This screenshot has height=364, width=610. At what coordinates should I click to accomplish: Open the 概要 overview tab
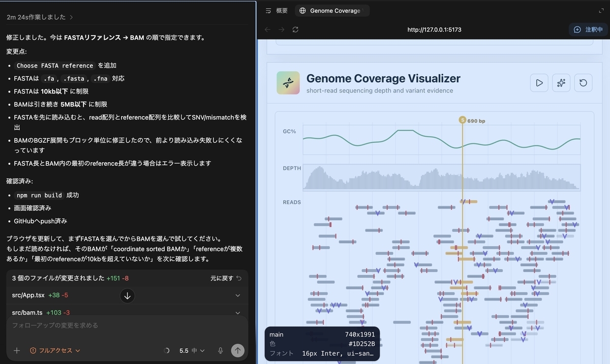(x=277, y=11)
